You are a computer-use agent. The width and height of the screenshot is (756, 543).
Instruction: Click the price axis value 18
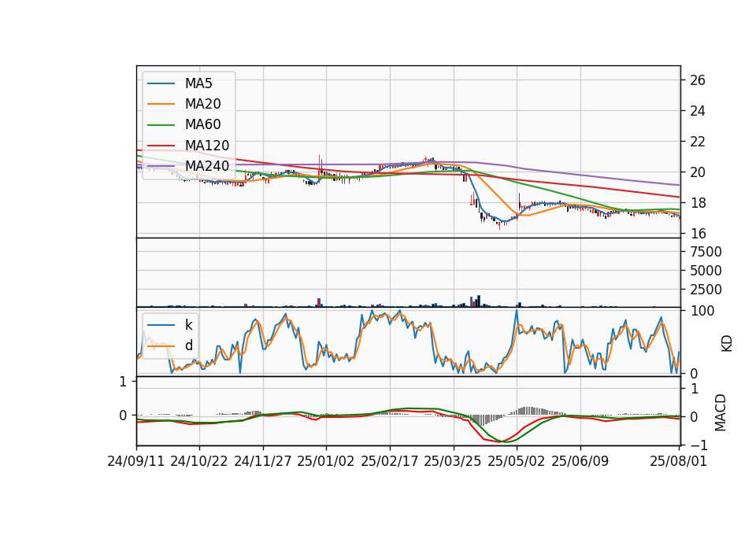pyautogui.click(x=698, y=203)
